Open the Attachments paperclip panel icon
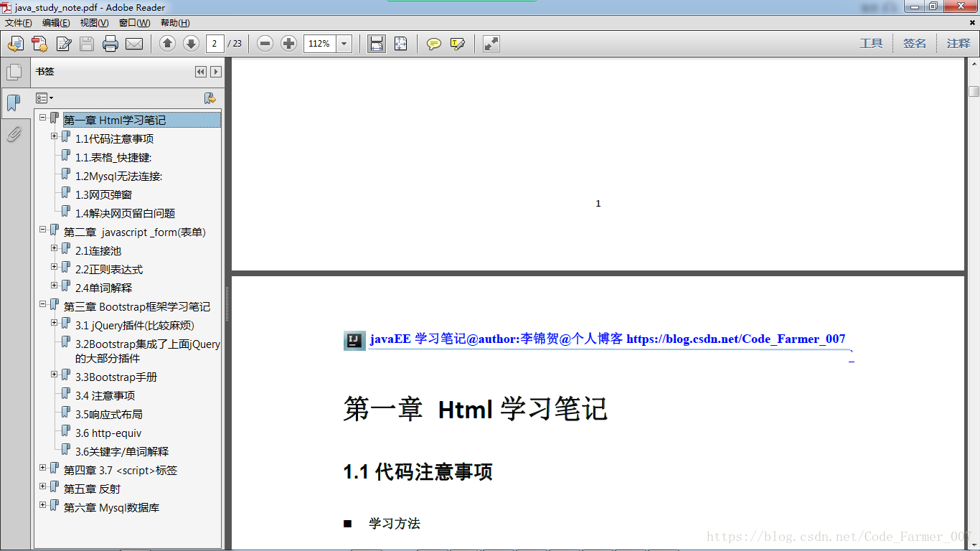980x551 pixels. tap(14, 134)
